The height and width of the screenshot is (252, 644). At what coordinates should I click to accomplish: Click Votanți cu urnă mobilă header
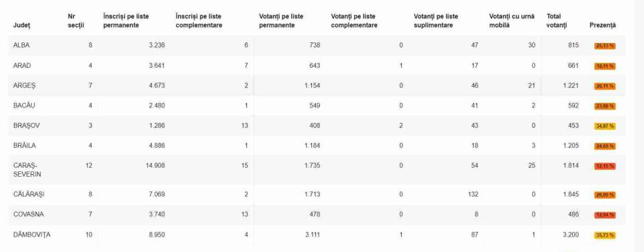[x=512, y=21]
